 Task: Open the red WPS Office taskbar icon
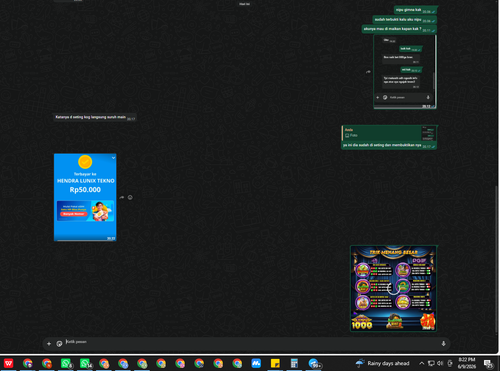[8, 363]
